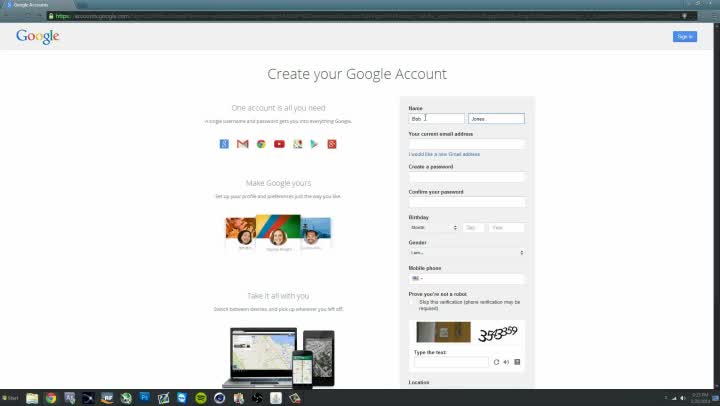Click the 'Make Google yours' heading
The image size is (720, 406).
click(278, 183)
